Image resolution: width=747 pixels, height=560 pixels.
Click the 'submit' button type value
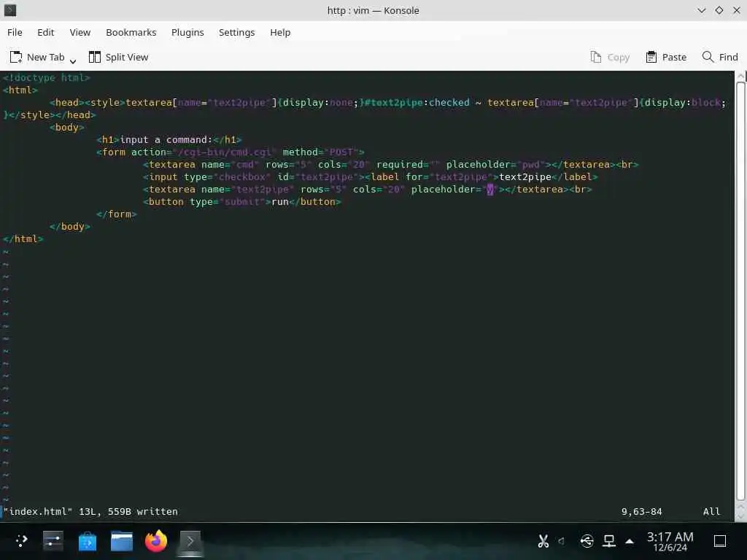click(x=242, y=201)
